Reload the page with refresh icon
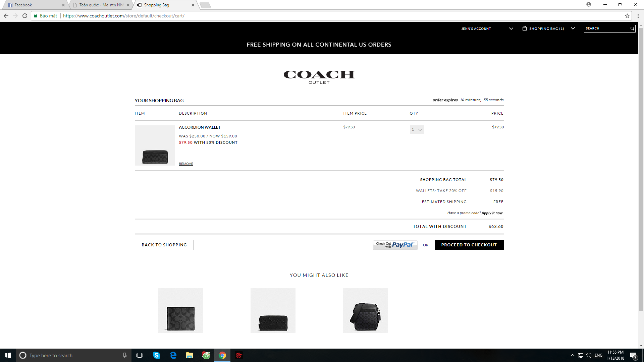 point(25,16)
